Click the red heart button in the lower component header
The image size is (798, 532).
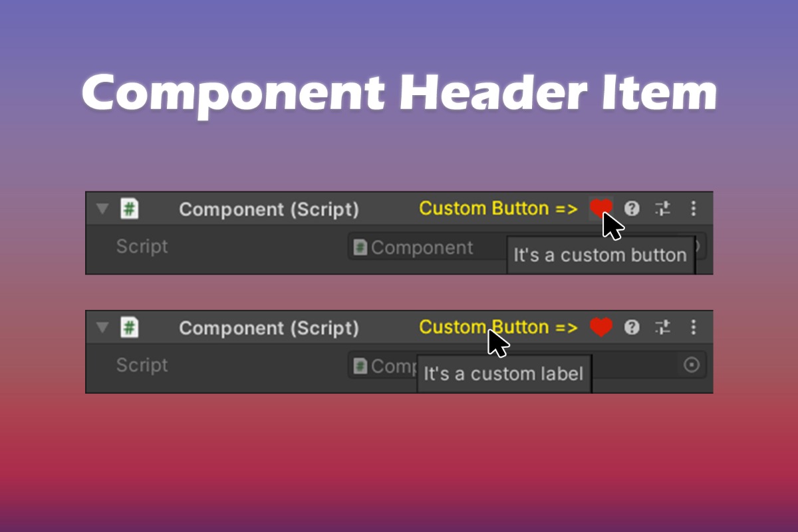pos(600,327)
